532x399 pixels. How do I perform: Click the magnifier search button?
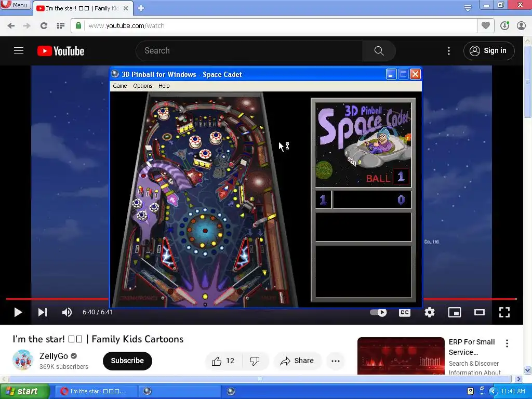[379, 51]
